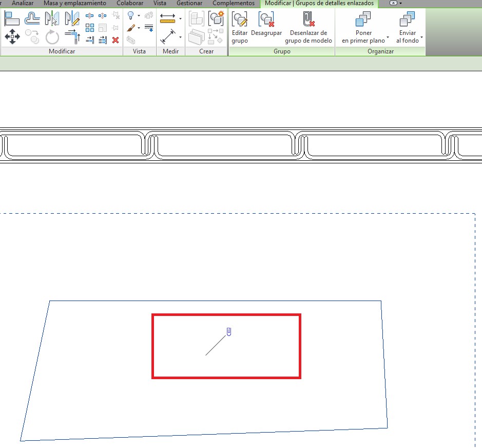Expand the Measure ruler dropdown
This screenshot has width=482, height=448.
(x=180, y=19)
